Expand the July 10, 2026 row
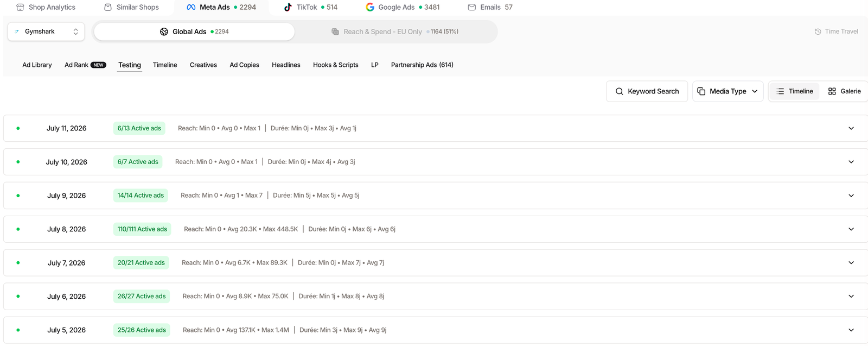This screenshot has width=868, height=346. [851, 162]
